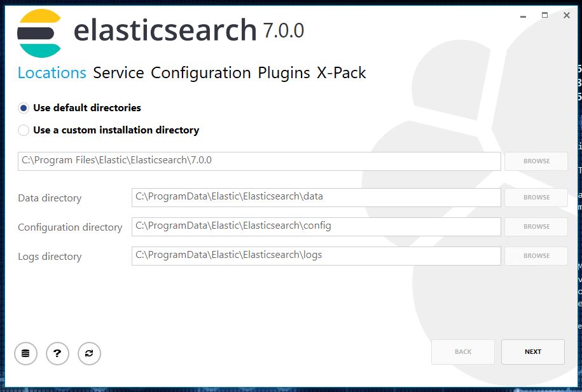Jump to the Plugins step
Screen dimensions: 582x392
(284, 72)
